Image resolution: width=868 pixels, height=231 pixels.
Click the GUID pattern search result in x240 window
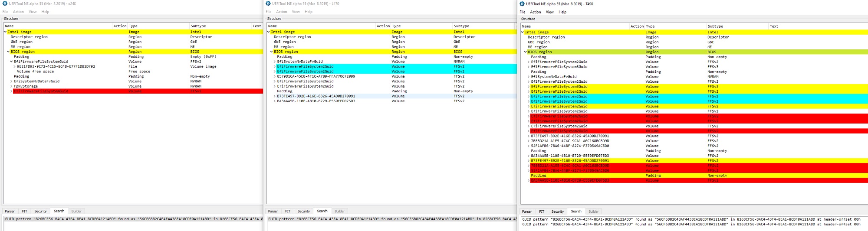tap(134, 219)
